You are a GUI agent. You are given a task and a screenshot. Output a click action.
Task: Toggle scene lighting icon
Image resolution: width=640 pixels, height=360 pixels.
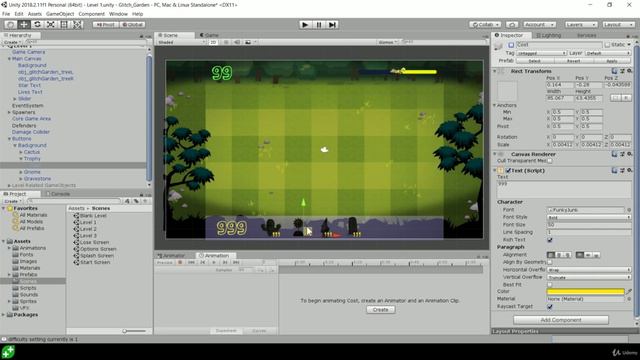[x=226, y=42]
